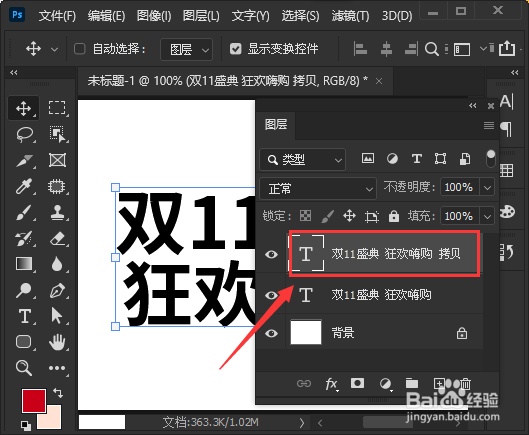Open the 编辑(E) menu
This screenshot has width=529, height=435.
click(106, 16)
